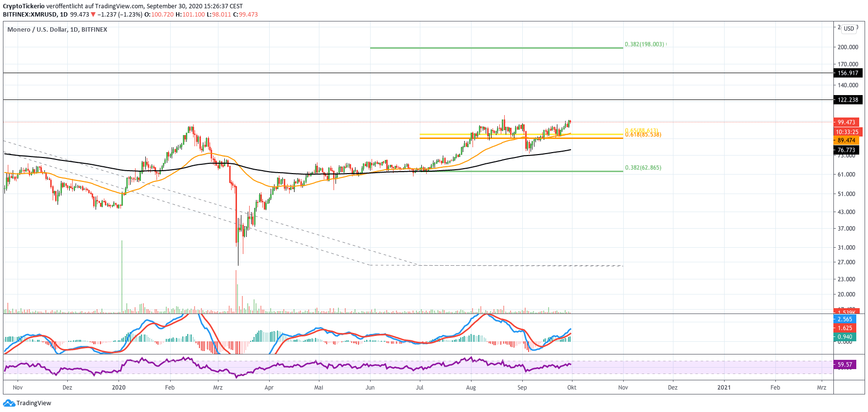Select the black 76.773 moving average label
The width and height of the screenshot is (868, 412).
[847, 150]
